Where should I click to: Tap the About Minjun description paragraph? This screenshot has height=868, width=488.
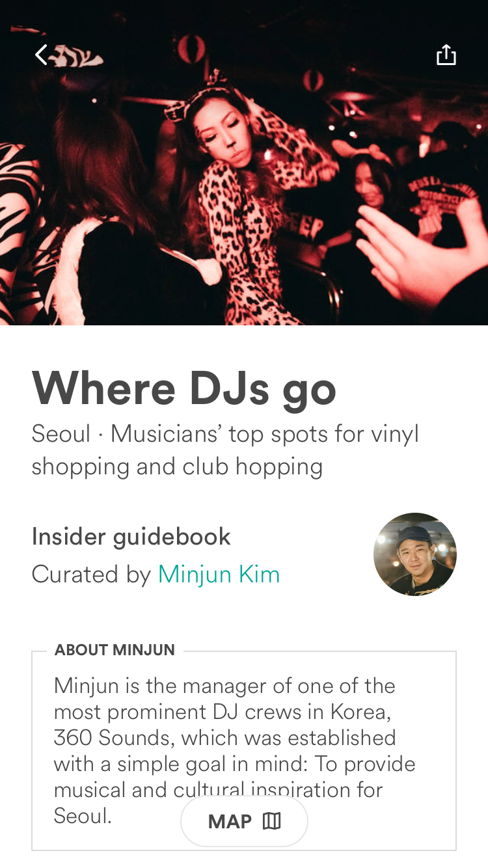click(x=235, y=751)
